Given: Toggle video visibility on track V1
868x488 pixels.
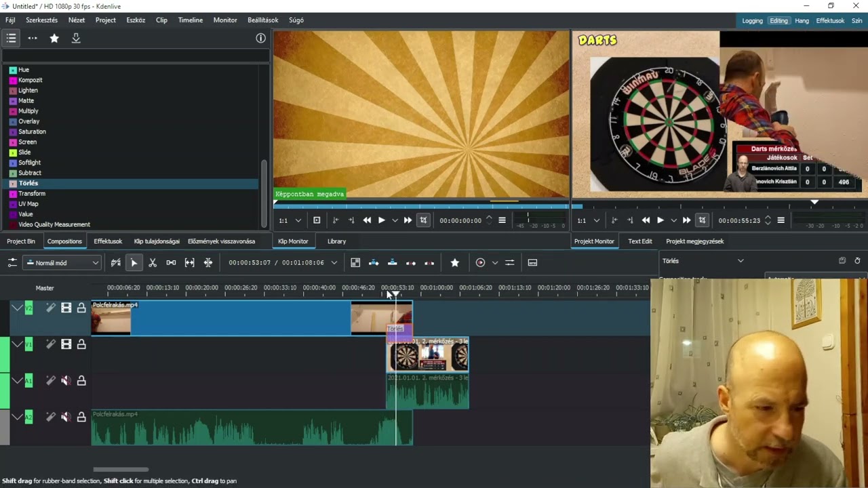Looking at the screenshot, I should [x=66, y=344].
